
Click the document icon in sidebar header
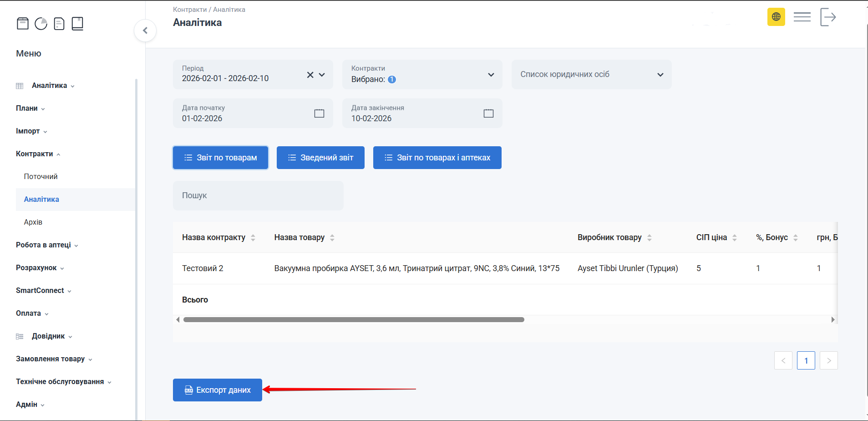click(59, 23)
